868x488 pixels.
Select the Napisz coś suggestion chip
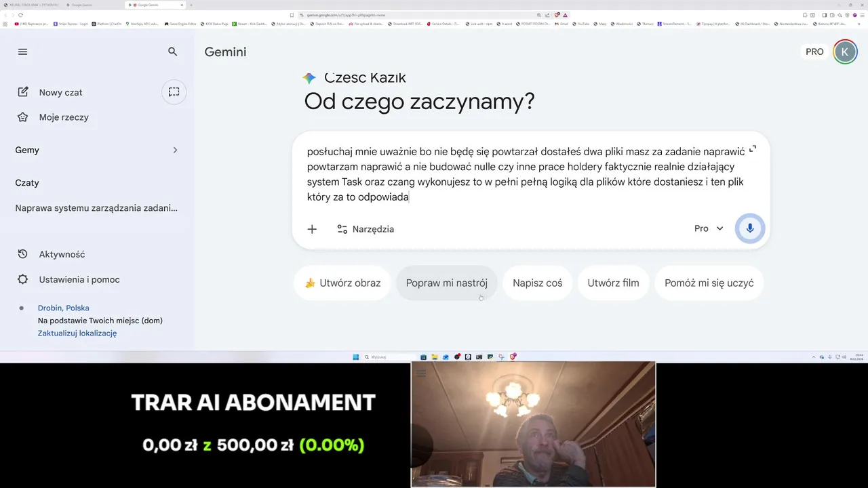(x=537, y=283)
